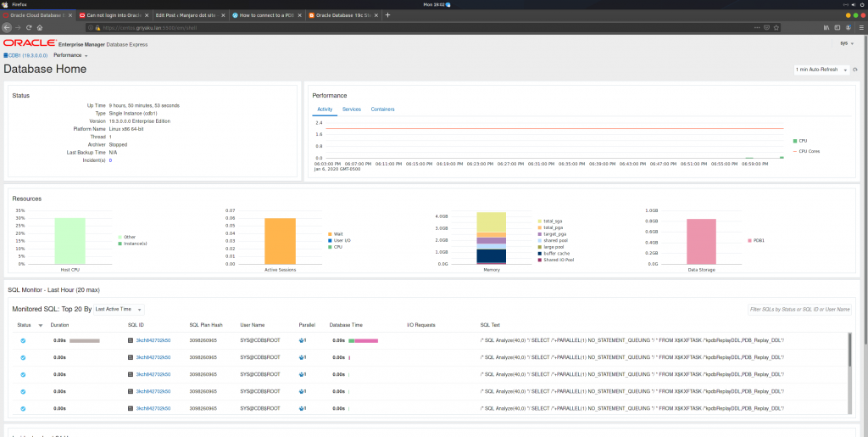Click the success status icon in first SQL row
The image size is (868, 437).
23,340
